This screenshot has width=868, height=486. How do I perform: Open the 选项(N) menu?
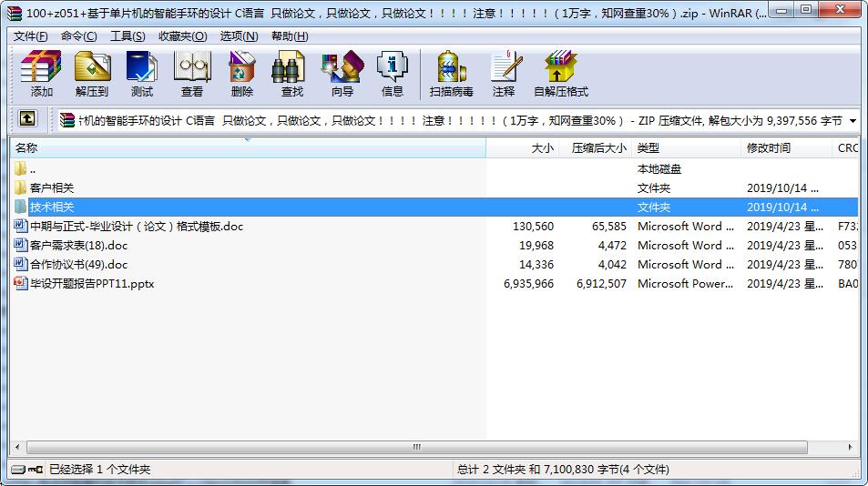[x=240, y=35]
